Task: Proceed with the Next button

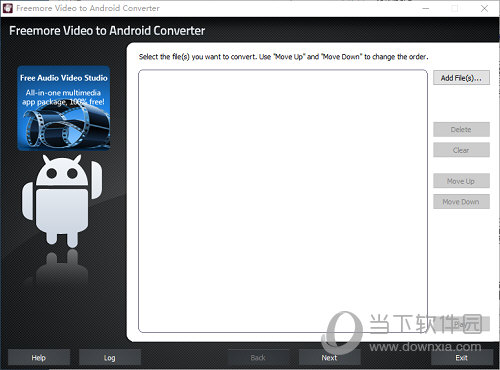Action: [329, 358]
